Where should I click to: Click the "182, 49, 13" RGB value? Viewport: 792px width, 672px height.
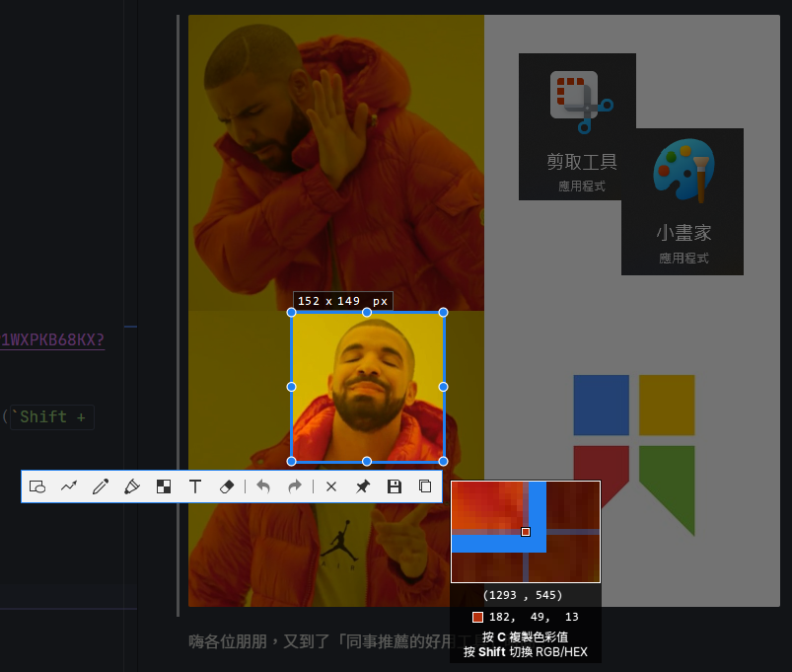click(x=534, y=617)
